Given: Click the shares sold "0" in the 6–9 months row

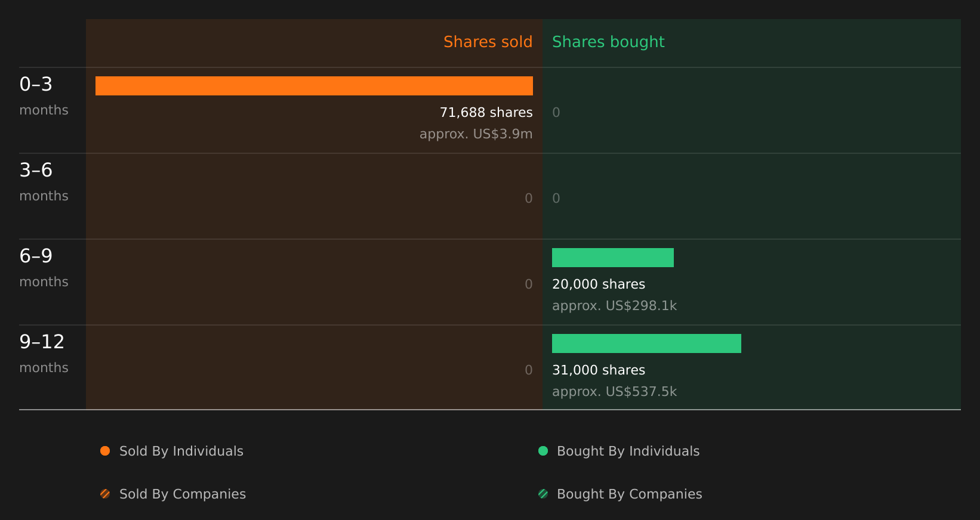Looking at the screenshot, I should pos(529,284).
